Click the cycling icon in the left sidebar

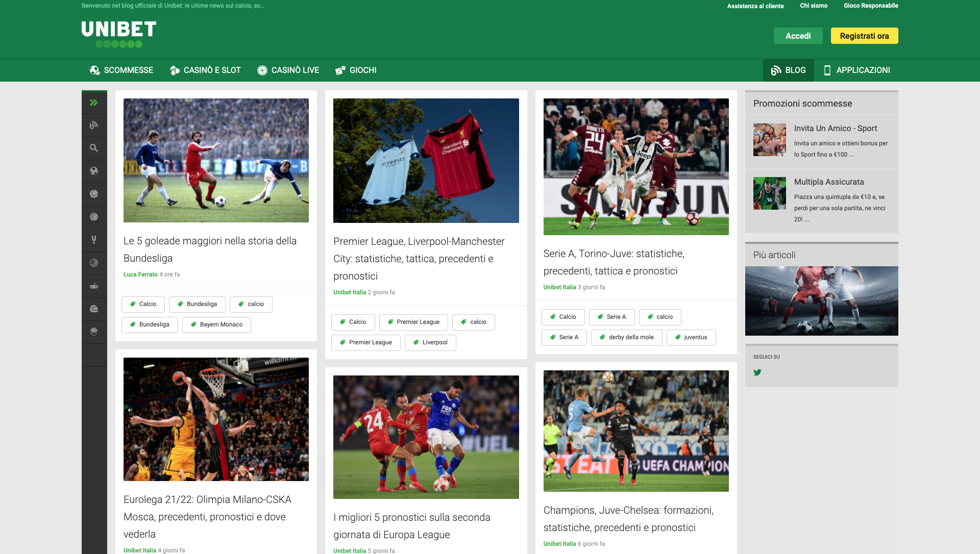tap(94, 332)
